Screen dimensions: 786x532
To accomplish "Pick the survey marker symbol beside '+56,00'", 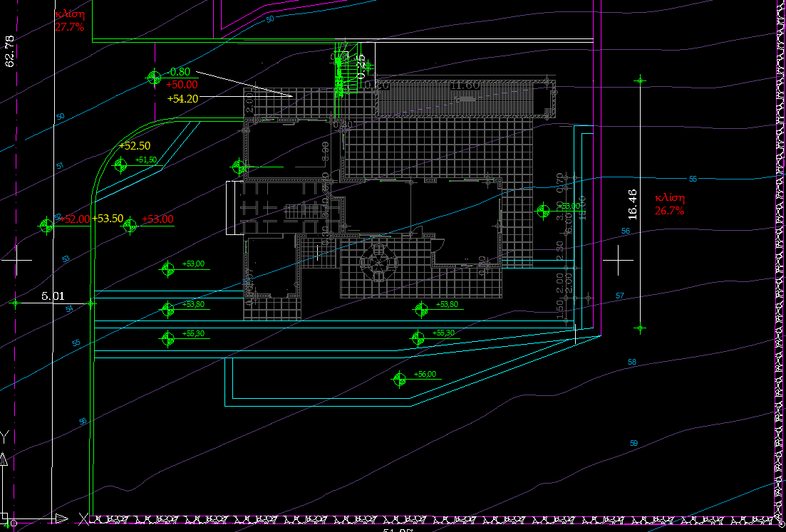I will click(400, 379).
